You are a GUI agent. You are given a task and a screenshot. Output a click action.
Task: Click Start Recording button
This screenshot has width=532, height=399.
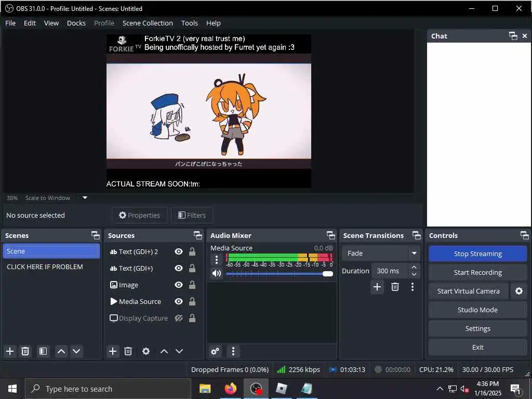click(478, 272)
